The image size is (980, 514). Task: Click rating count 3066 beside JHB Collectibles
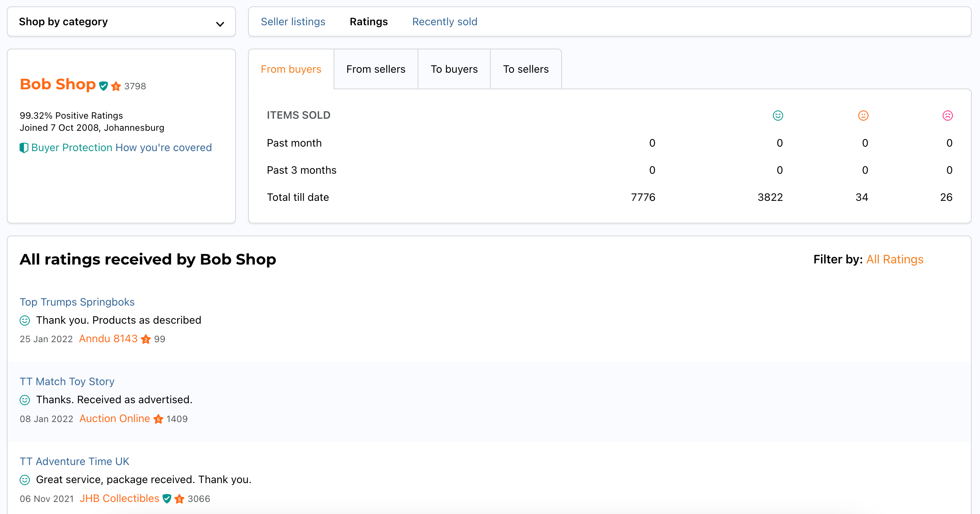(199, 499)
